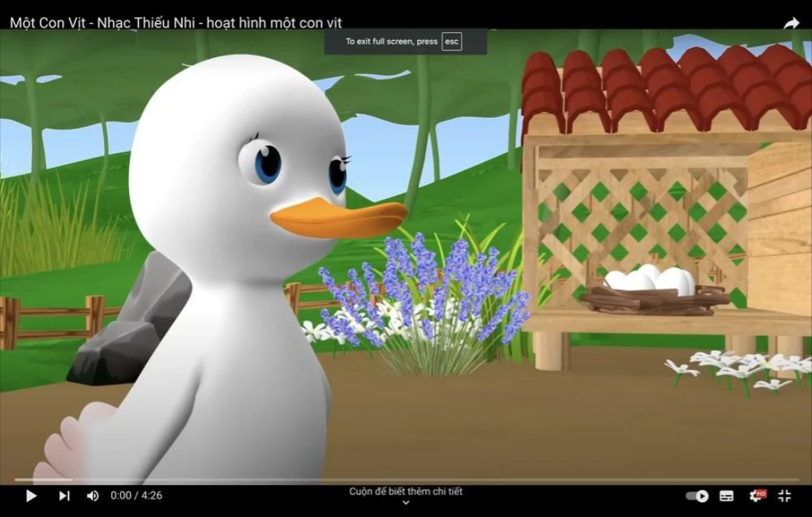This screenshot has height=517, width=812.
Task: Turn on subtitles/closed captions
Action: 727,495
